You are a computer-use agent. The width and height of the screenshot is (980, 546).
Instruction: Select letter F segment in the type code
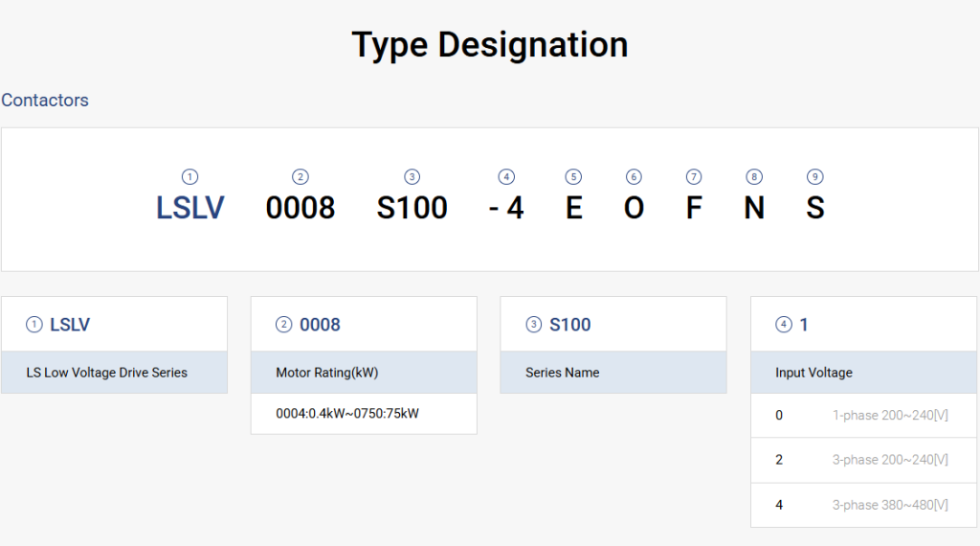[694, 208]
